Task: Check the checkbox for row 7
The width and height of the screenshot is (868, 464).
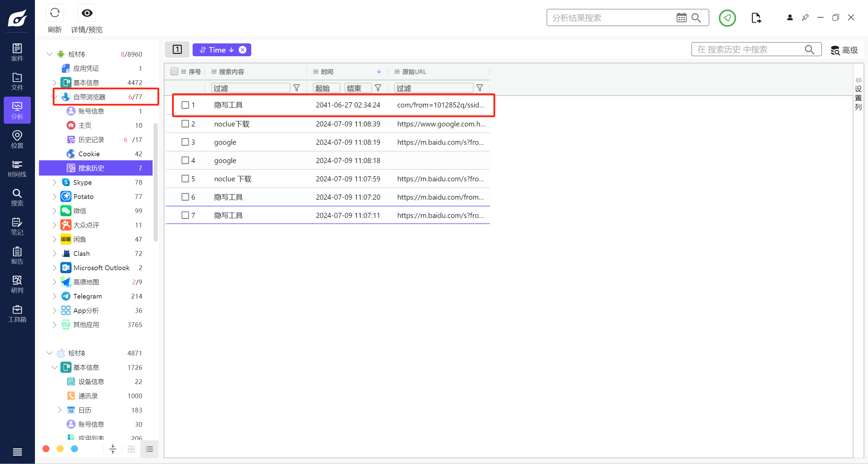Action: point(185,215)
